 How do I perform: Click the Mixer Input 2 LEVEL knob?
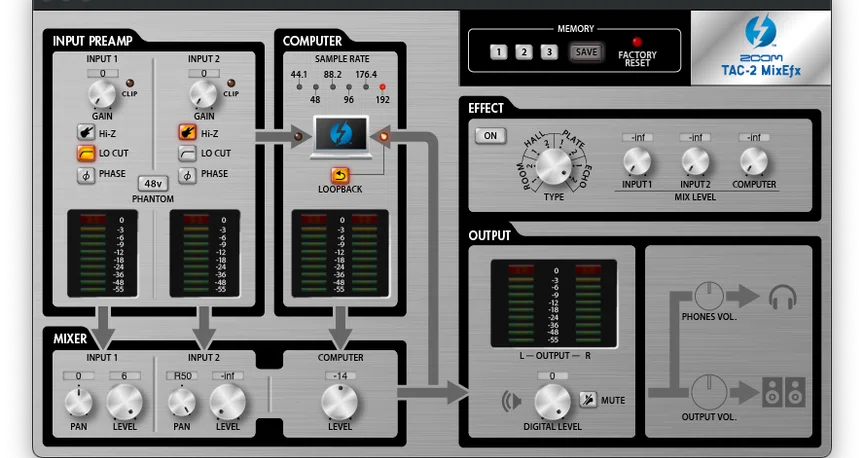228,402
